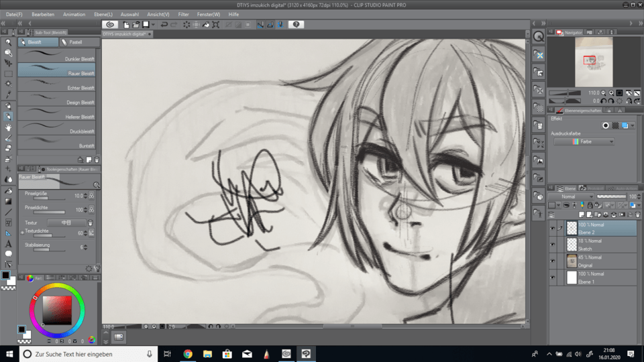Hide the Sketch layer
The height and width of the screenshot is (362, 644).
tap(552, 244)
